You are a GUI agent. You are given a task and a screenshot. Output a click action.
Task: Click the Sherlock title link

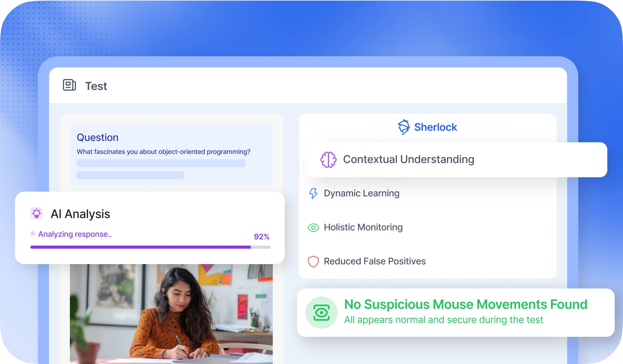pyautogui.click(x=436, y=127)
